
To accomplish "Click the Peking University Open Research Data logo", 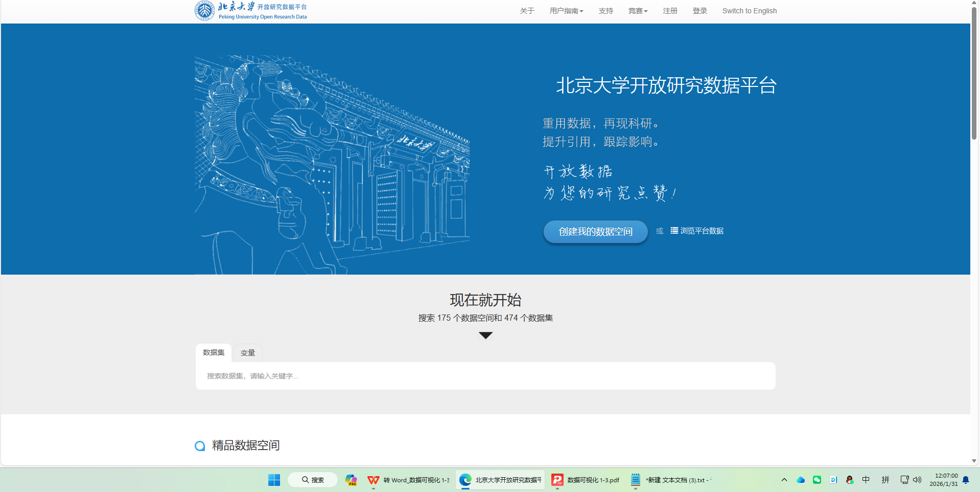I will [251, 11].
